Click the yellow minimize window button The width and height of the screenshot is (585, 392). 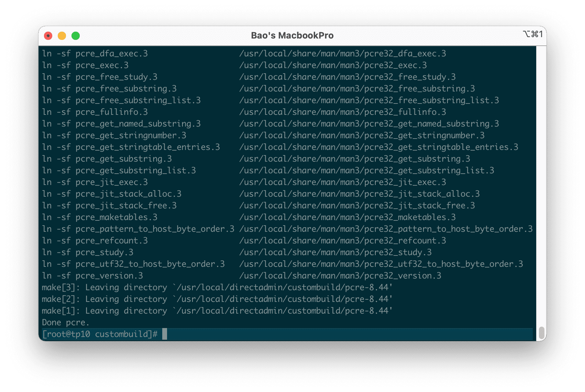[62, 35]
